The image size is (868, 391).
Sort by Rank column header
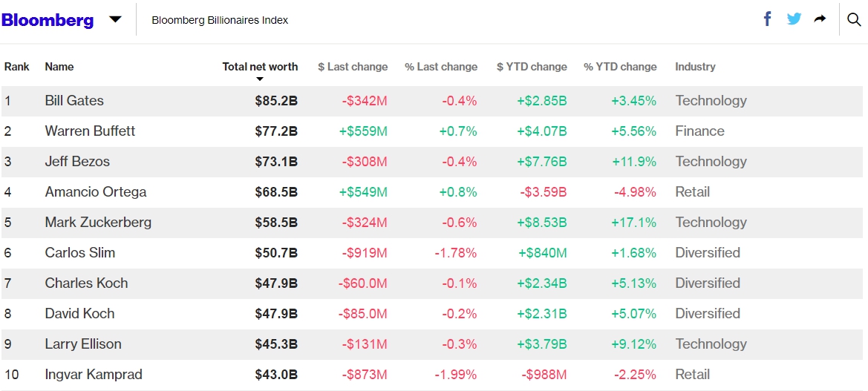[16, 66]
